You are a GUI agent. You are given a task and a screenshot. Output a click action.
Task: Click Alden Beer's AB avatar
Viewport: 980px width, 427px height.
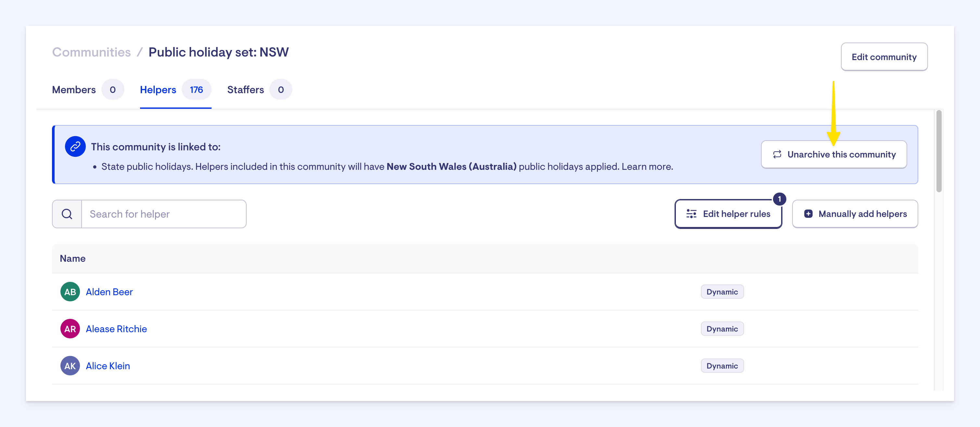pos(70,292)
